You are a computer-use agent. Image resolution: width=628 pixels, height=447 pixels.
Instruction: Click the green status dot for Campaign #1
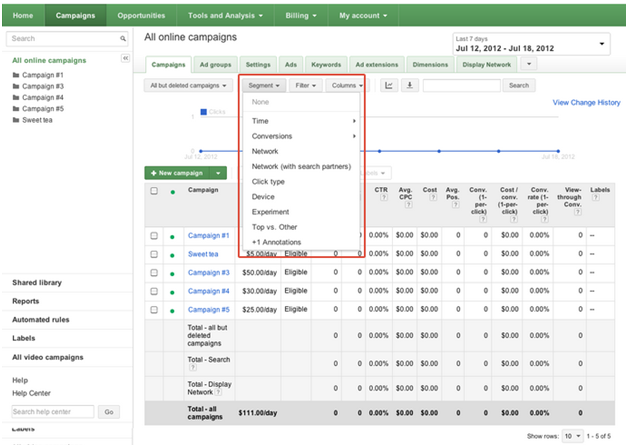[172, 236]
